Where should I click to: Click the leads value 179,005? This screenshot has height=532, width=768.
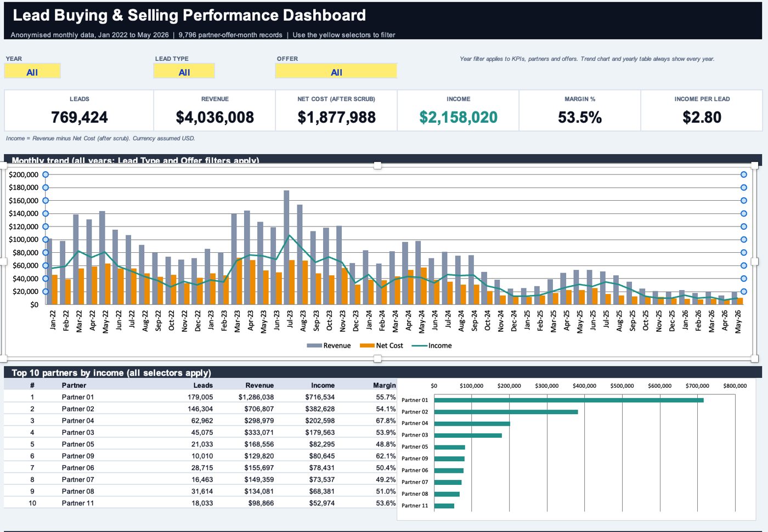pyautogui.click(x=200, y=397)
